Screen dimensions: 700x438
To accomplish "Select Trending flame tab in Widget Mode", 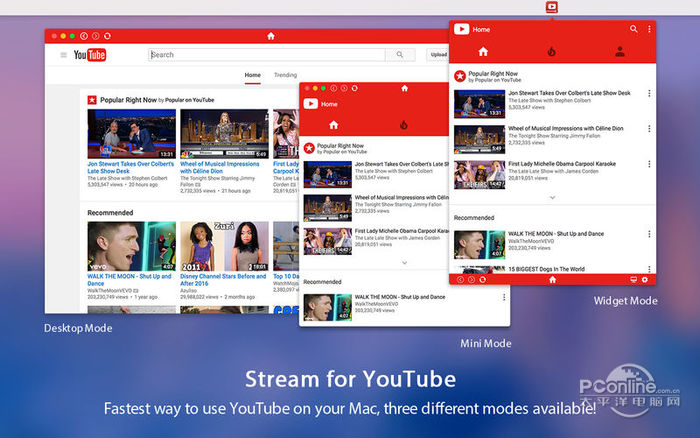I will (552, 52).
